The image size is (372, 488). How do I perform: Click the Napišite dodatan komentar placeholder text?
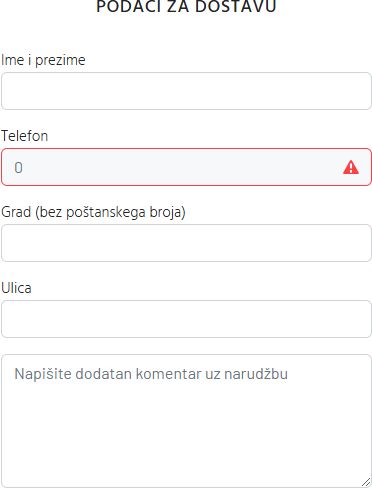coord(151,374)
